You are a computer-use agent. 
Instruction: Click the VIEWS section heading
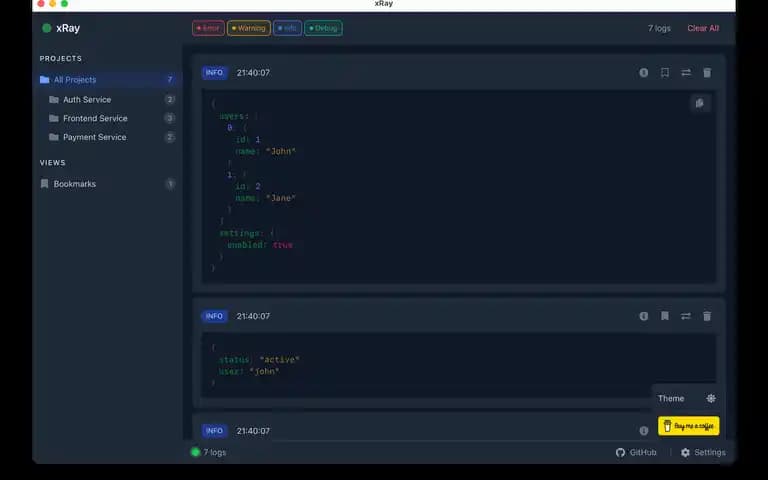(52, 163)
